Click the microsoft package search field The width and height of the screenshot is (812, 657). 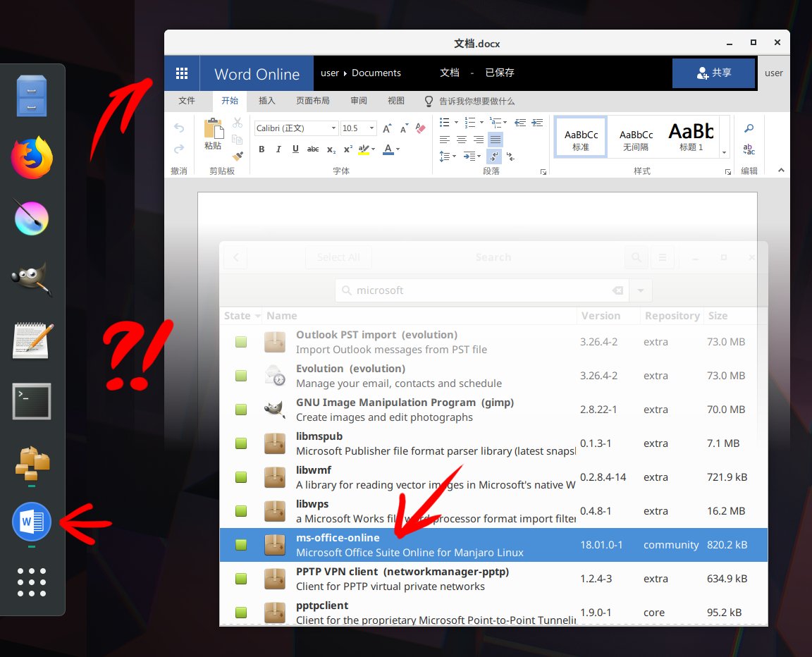pyautogui.click(x=481, y=290)
